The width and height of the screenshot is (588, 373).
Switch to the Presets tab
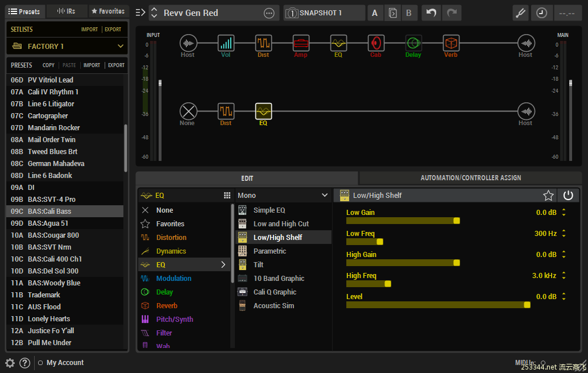tap(25, 11)
